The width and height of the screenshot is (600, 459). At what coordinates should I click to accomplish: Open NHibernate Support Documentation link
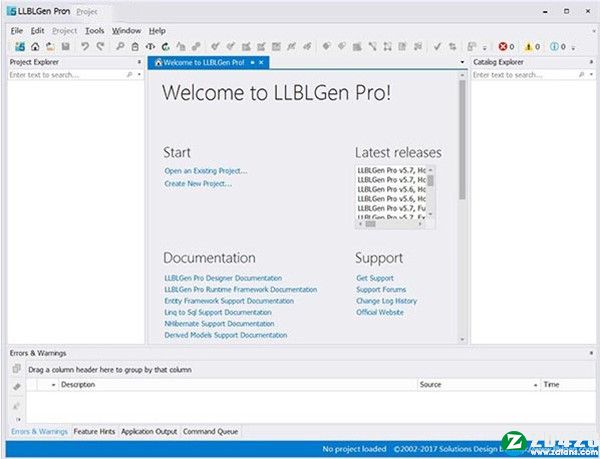[219, 324]
